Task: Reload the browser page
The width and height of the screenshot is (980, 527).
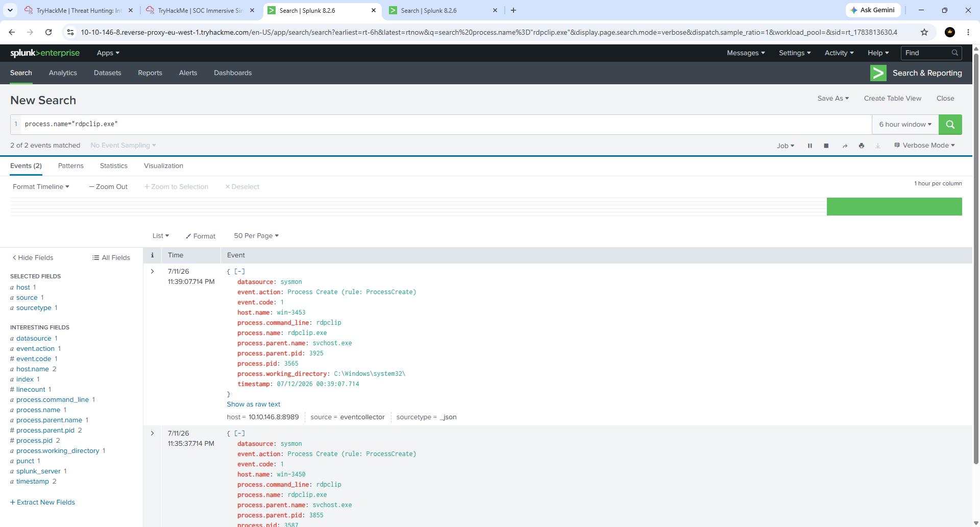Action: (48, 32)
